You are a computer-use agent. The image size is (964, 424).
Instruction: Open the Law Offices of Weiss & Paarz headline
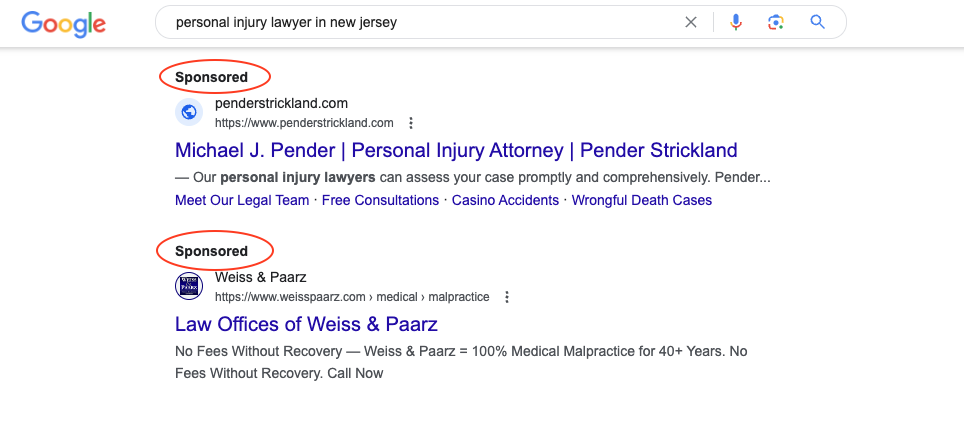pos(306,324)
